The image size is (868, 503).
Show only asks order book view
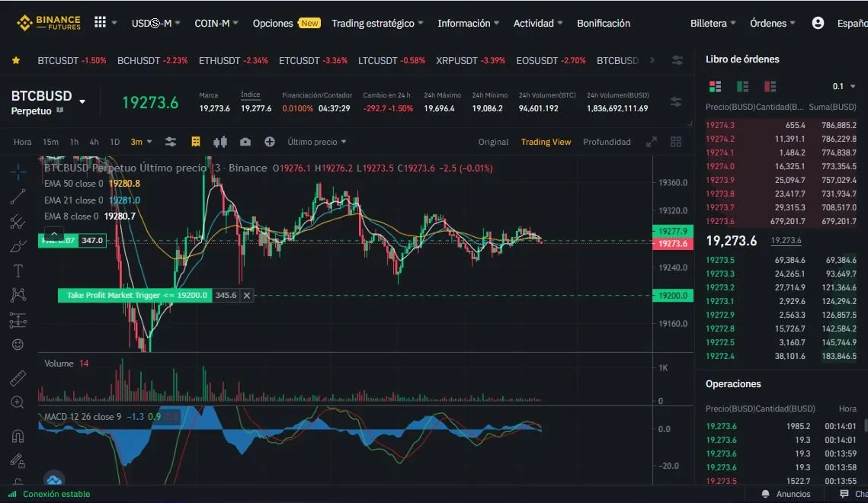tap(770, 86)
